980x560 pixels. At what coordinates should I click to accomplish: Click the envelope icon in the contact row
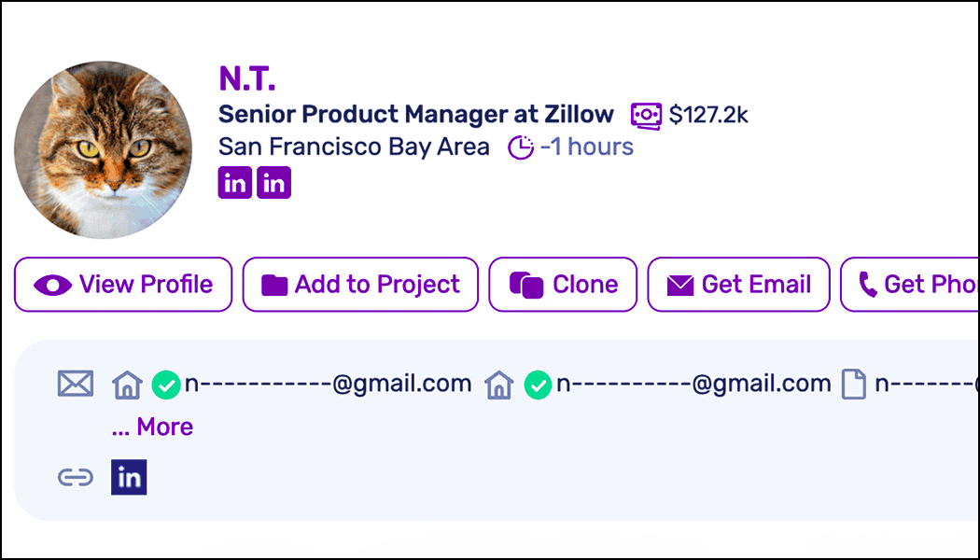coord(76,383)
